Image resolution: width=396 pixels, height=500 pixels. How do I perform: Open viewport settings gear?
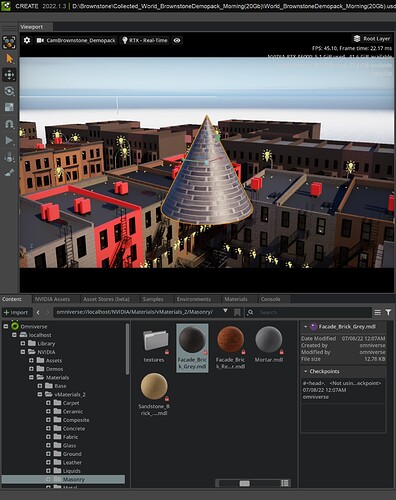click(27, 40)
